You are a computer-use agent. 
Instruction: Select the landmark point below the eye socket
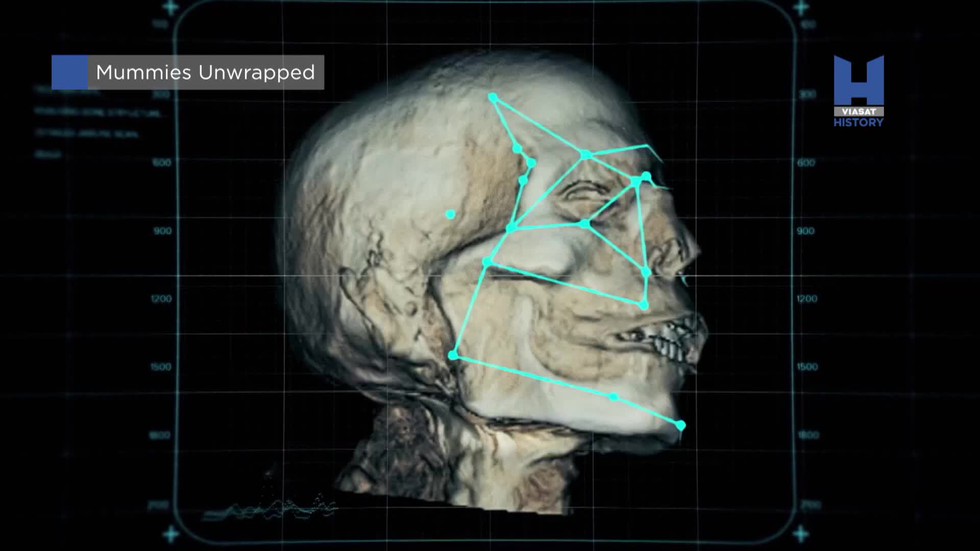coord(584,223)
